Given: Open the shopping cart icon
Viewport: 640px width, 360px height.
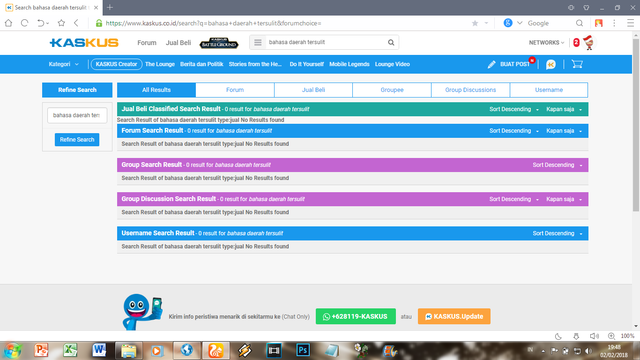Looking at the screenshot, I should tap(577, 64).
